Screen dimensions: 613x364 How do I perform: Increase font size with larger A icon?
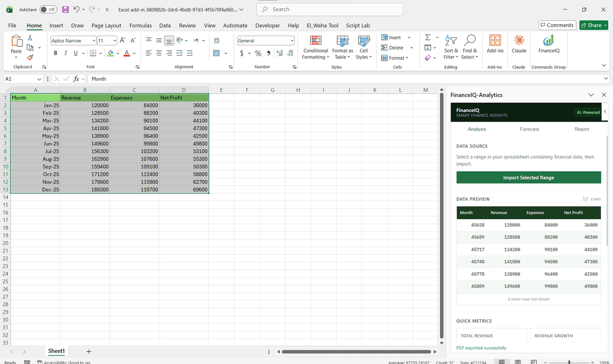(123, 40)
